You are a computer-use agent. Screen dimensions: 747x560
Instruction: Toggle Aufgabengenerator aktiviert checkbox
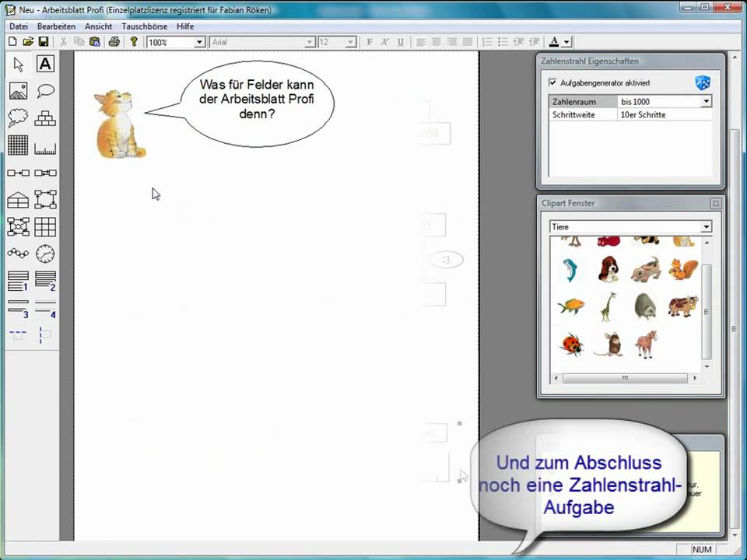552,82
